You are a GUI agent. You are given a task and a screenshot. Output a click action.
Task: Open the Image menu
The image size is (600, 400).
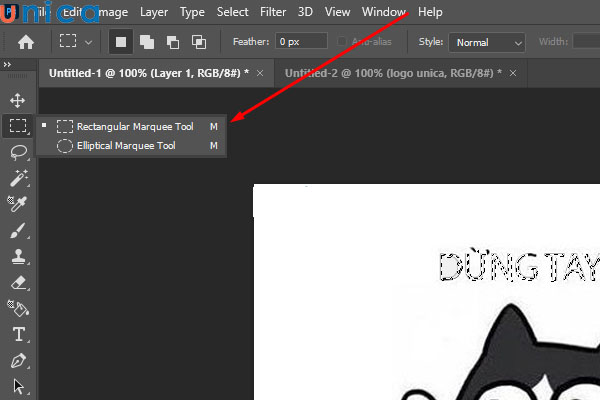pos(113,12)
